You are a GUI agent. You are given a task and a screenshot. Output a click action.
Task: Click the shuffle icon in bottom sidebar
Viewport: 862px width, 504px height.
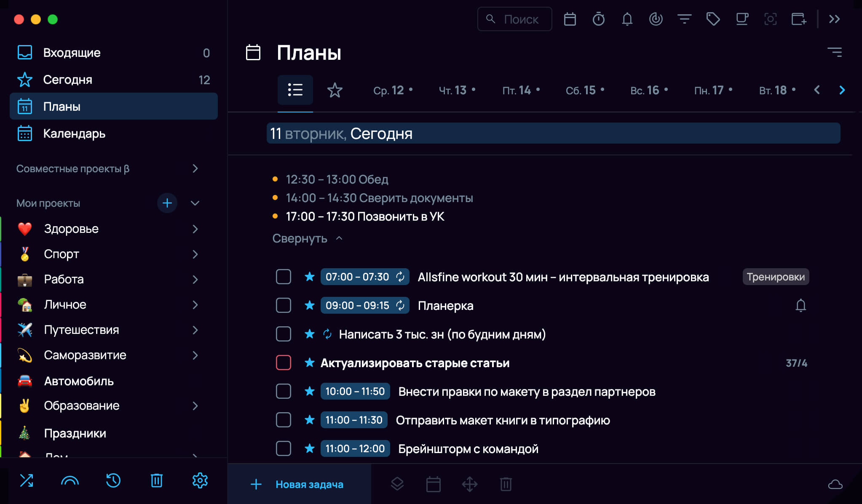[27, 480]
